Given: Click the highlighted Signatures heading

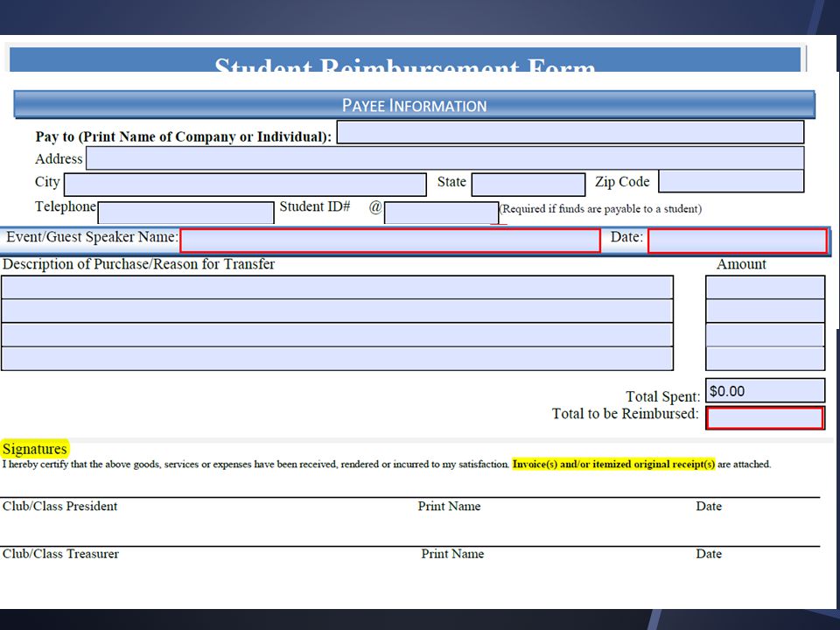Looking at the screenshot, I should pos(35,449).
